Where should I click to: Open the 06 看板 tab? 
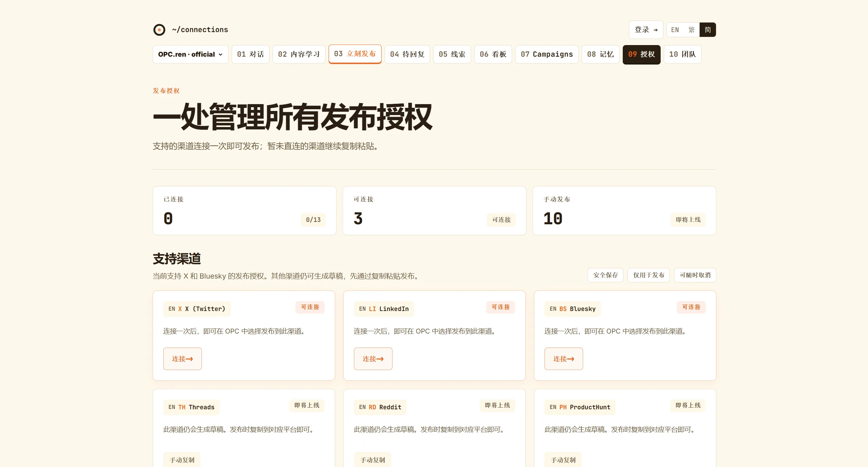click(x=493, y=54)
